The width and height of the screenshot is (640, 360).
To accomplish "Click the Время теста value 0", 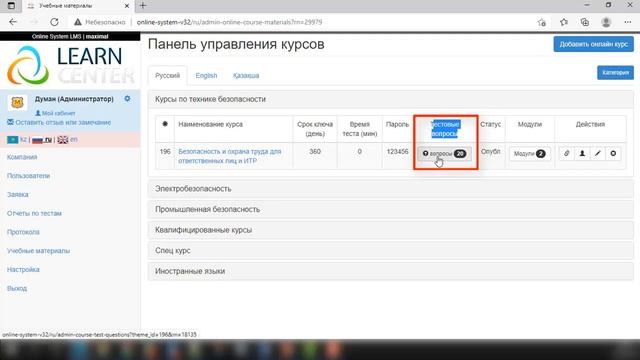I will (360, 151).
